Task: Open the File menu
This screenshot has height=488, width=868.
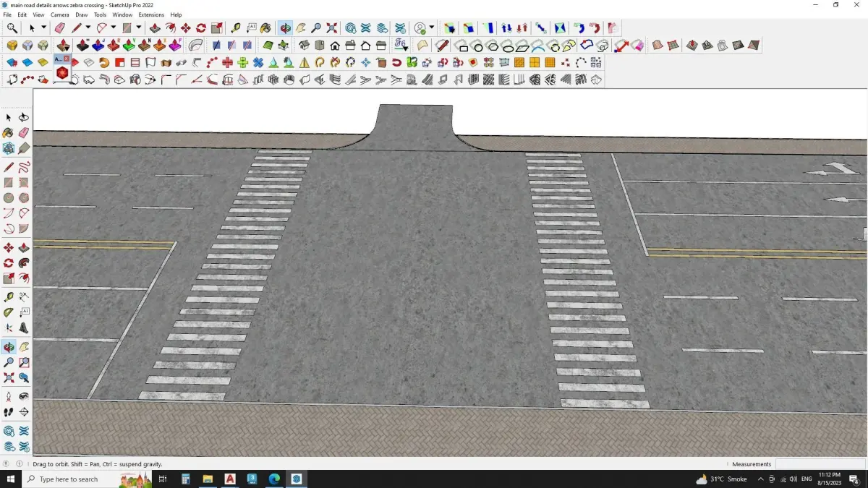Action: point(7,14)
